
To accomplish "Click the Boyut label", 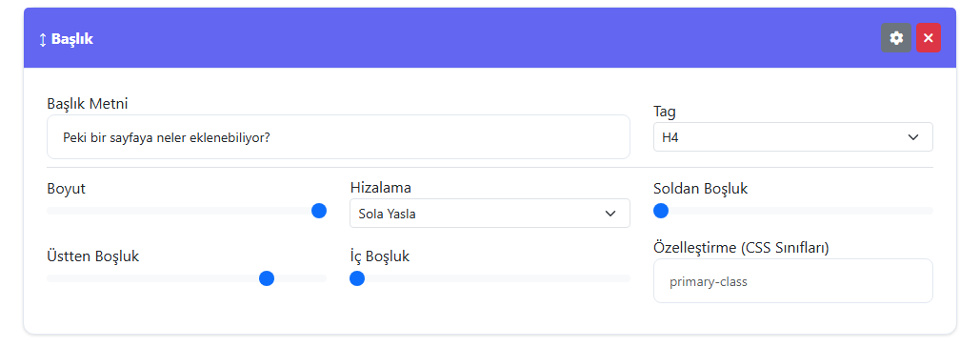I will point(67,189).
